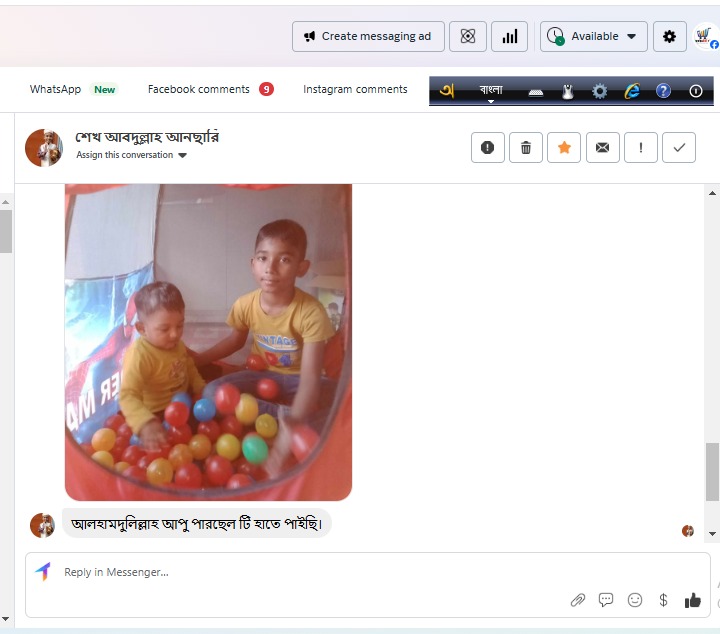This screenshot has width=720, height=634.
Task: Open the insights bar chart icon
Action: click(x=509, y=36)
